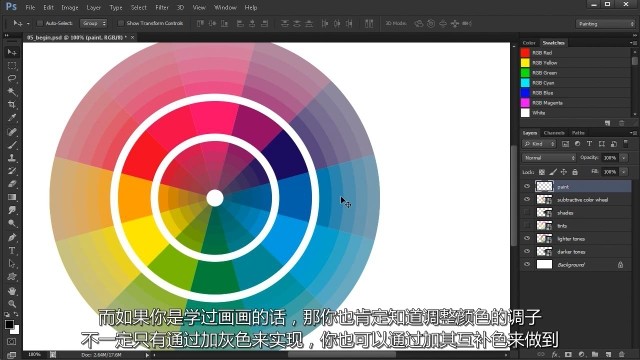Viewport: 640px width, 360px height.
Task: Show the shades layer
Action: tap(527, 213)
